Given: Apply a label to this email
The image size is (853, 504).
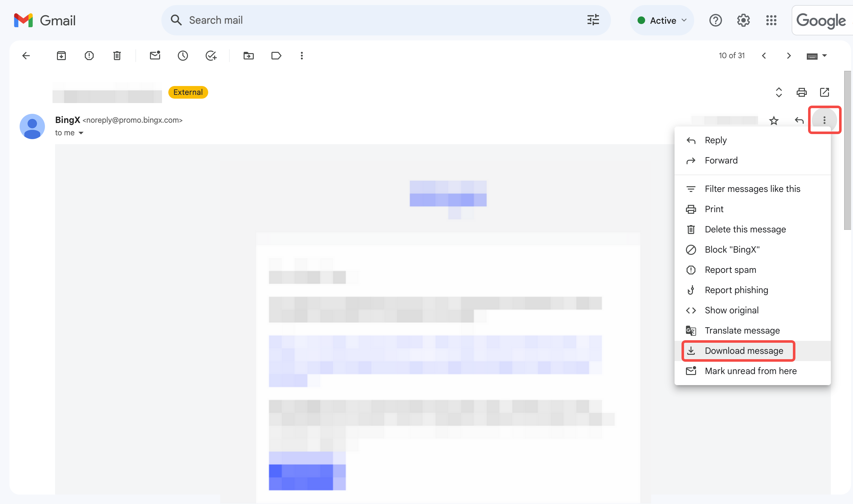Looking at the screenshot, I should click(x=276, y=55).
